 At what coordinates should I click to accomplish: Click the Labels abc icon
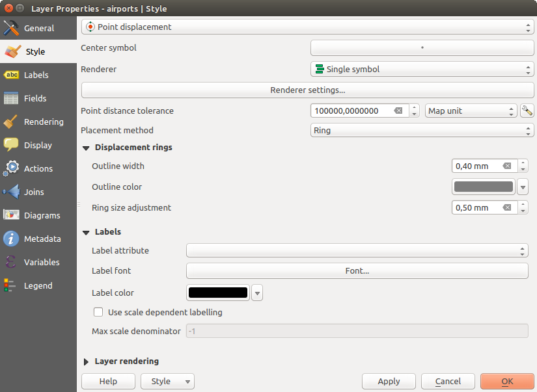click(11, 75)
